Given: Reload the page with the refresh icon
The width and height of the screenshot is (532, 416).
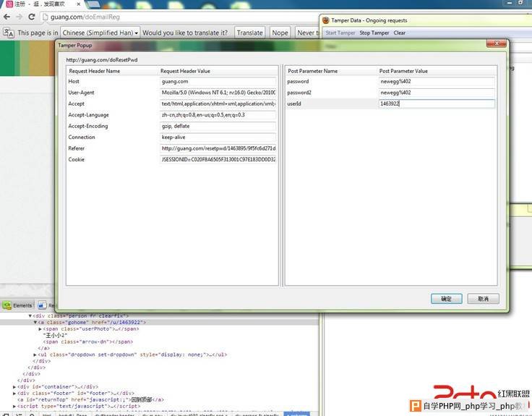Looking at the screenshot, I should click(x=32, y=17).
